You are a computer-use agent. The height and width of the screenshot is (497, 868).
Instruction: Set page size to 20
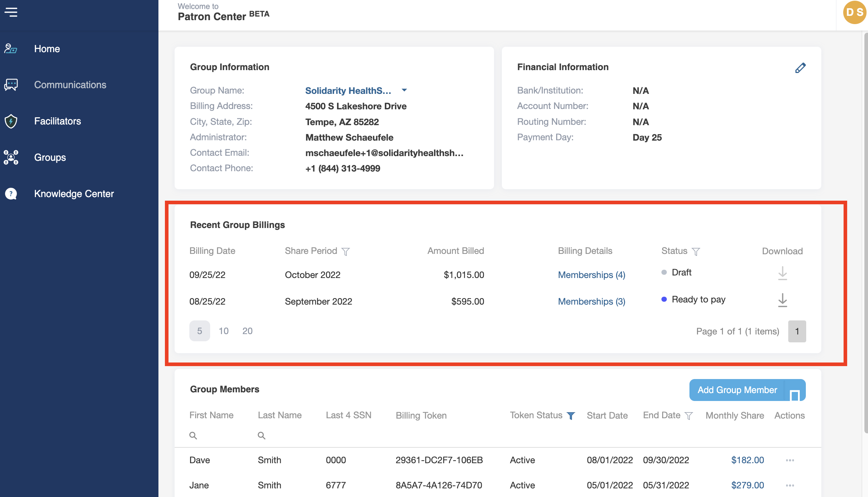click(247, 331)
